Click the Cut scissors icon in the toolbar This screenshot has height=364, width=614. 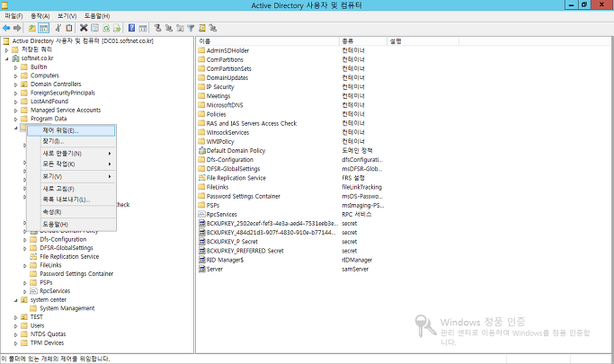[58, 28]
